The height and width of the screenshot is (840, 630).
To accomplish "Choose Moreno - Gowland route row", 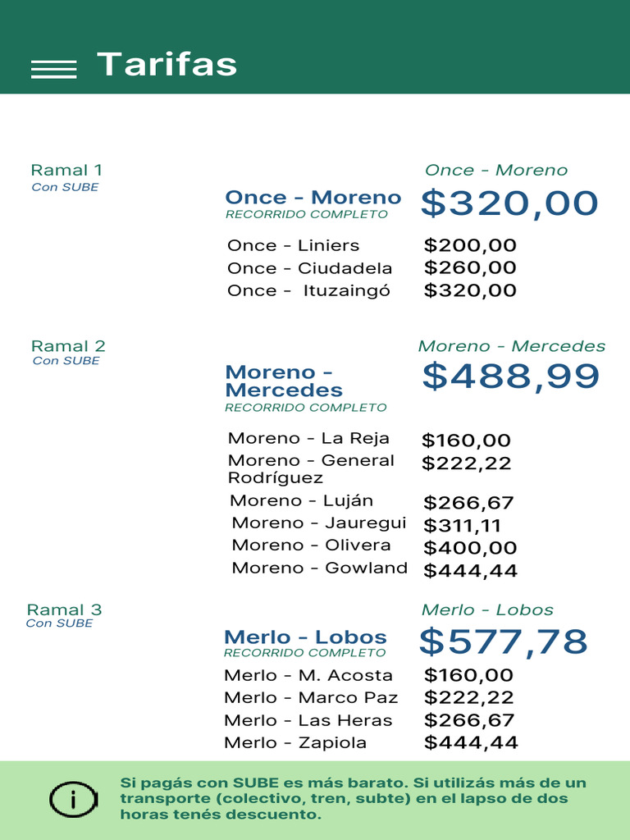I will [319, 568].
